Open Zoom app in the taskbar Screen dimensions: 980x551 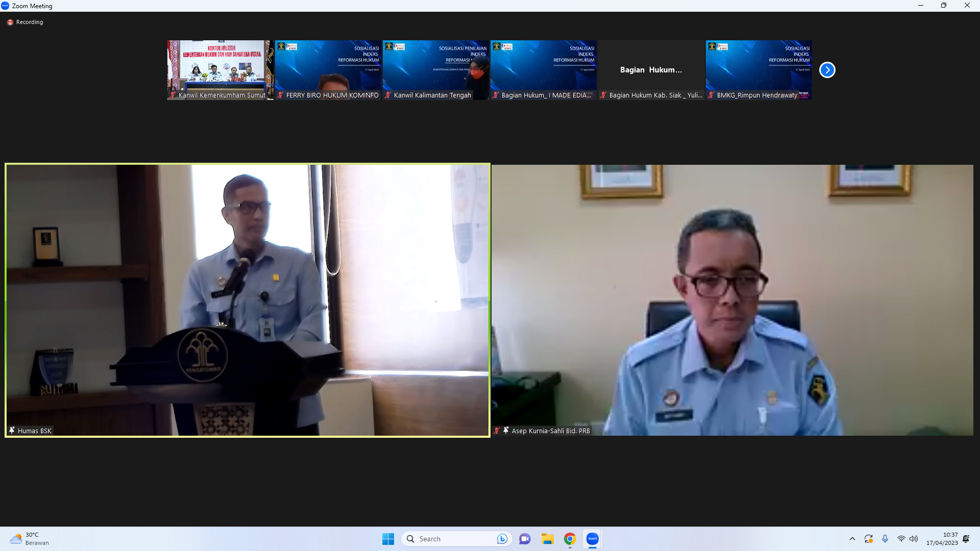[592, 539]
